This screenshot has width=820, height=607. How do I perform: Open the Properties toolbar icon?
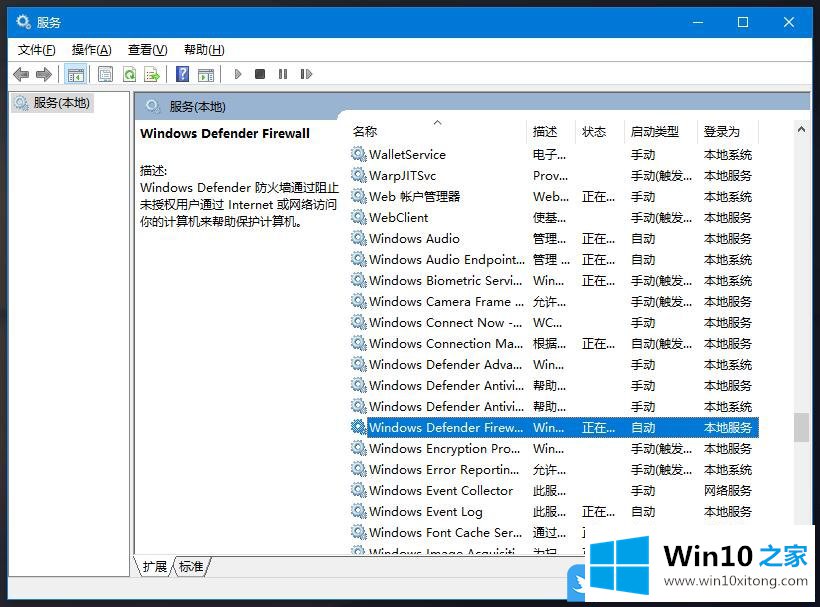click(x=105, y=74)
